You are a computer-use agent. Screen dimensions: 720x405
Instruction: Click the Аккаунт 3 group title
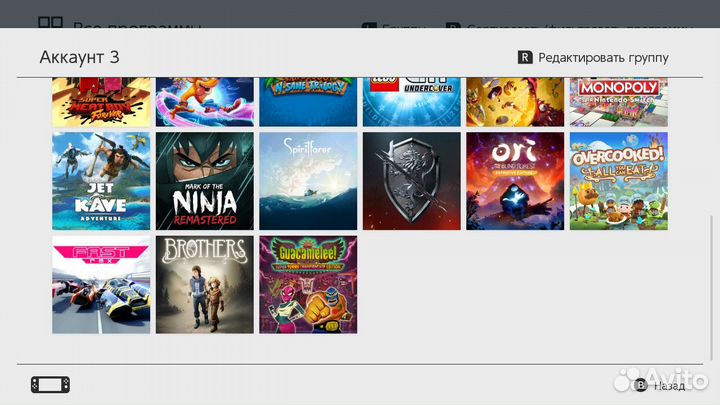point(79,57)
